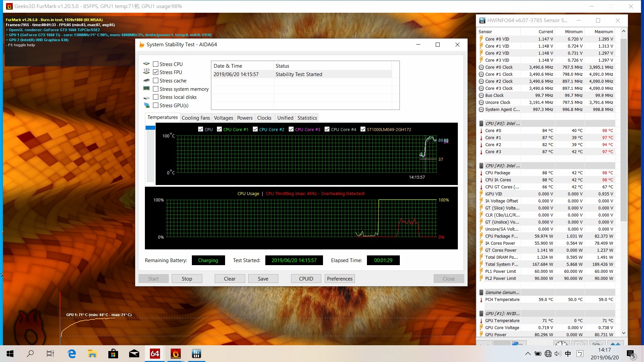The width and height of the screenshot is (644, 362).
Task: Click the temperature graph vertical scale slider
Action: (150, 128)
